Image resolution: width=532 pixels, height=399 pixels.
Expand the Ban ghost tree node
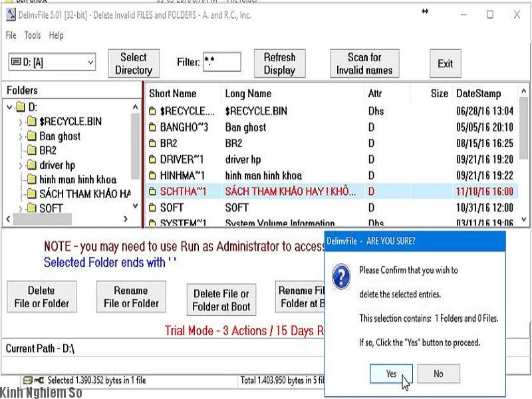21,136
